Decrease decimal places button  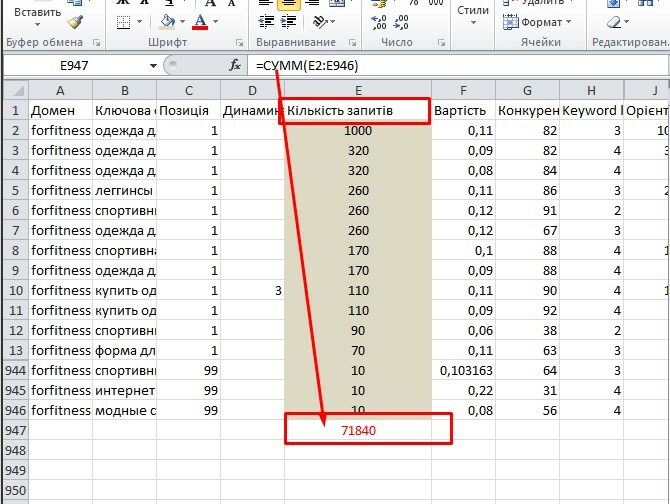tap(401, 22)
